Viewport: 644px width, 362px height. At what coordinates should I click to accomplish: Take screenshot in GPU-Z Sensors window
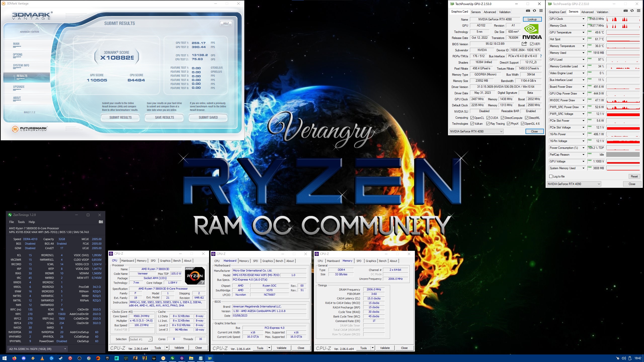point(626,11)
